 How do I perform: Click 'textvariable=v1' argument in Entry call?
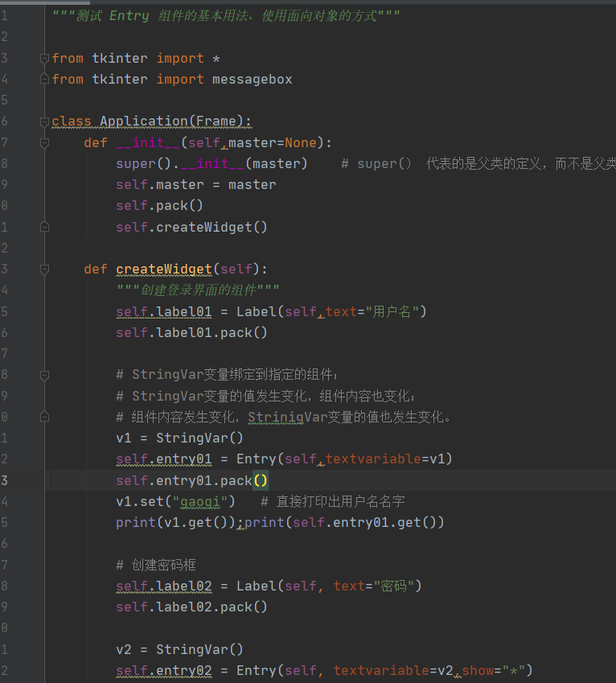click(x=385, y=459)
